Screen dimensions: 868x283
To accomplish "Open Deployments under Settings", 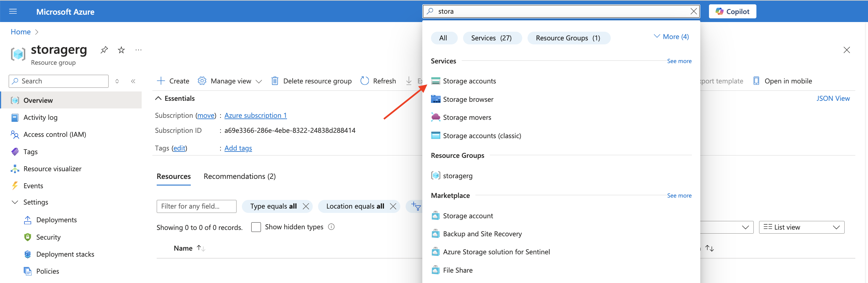I will click(x=56, y=220).
